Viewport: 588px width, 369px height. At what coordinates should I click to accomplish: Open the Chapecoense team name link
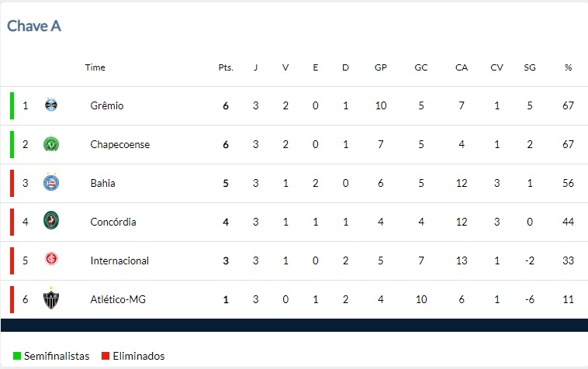click(x=120, y=145)
